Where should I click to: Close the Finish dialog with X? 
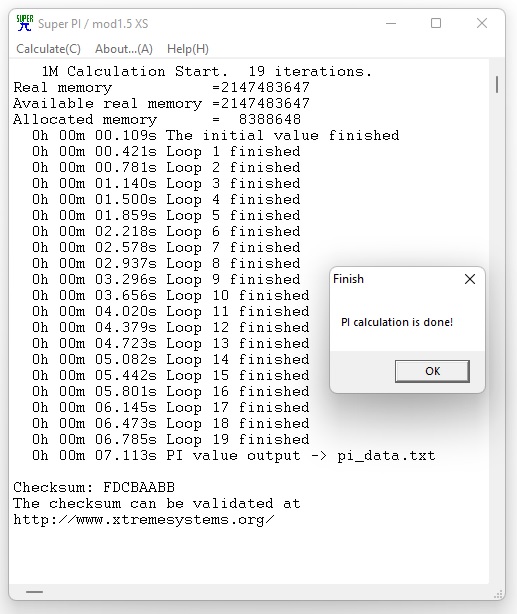(x=470, y=279)
